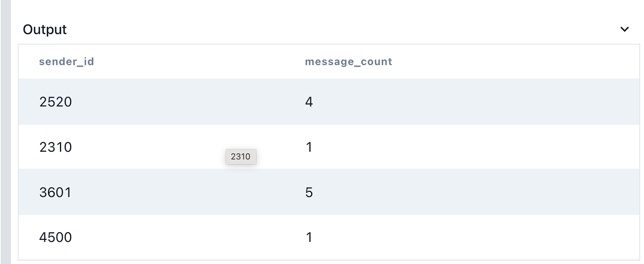
Task: Click blank far-right area of the 4500 row
Action: click(563, 237)
